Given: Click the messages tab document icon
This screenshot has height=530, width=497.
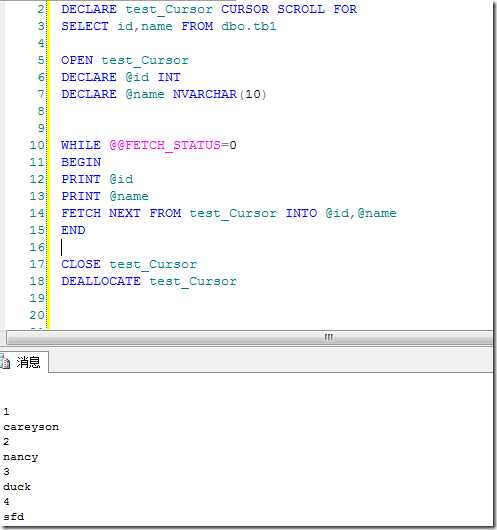Looking at the screenshot, I should (5, 362).
